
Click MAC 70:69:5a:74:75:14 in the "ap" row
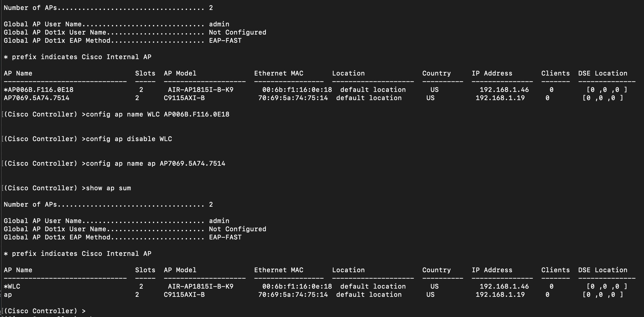[x=293, y=295]
